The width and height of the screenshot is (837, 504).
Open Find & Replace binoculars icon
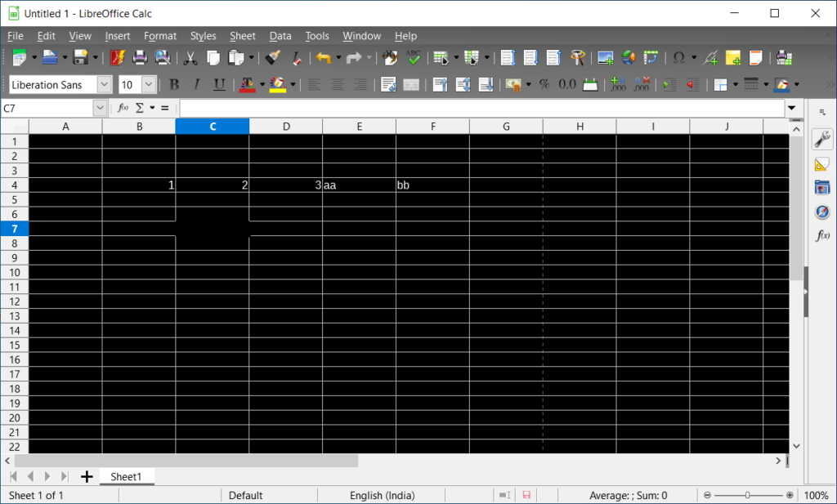tap(390, 58)
